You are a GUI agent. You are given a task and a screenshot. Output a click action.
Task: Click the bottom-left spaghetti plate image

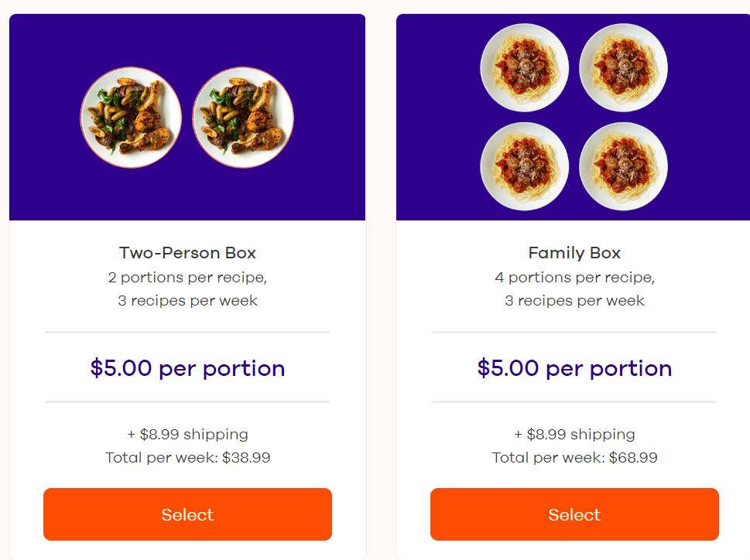524,166
